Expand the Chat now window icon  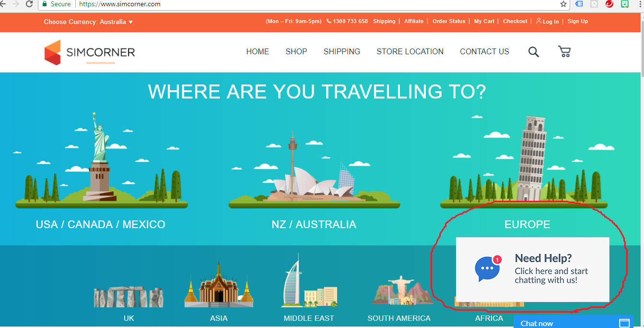point(624,323)
